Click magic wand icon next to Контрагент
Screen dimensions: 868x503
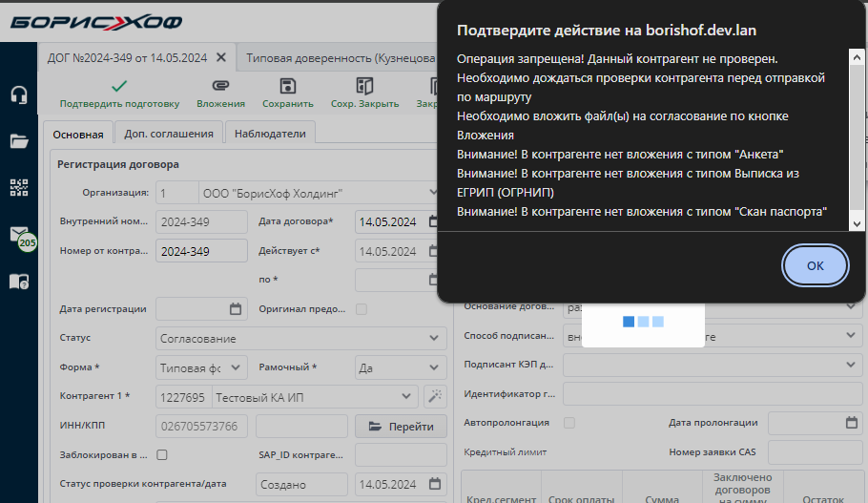coord(434,396)
